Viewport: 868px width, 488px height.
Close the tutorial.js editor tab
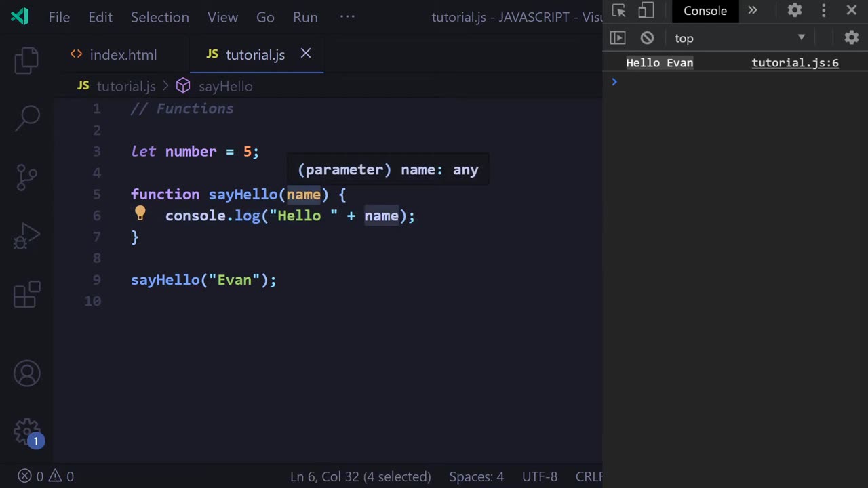tap(306, 53)
